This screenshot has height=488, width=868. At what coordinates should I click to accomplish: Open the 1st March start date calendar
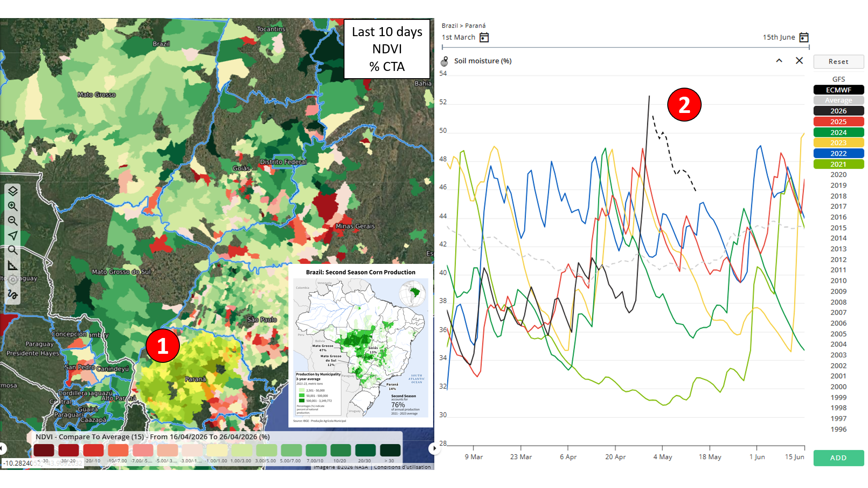(484, 38)
